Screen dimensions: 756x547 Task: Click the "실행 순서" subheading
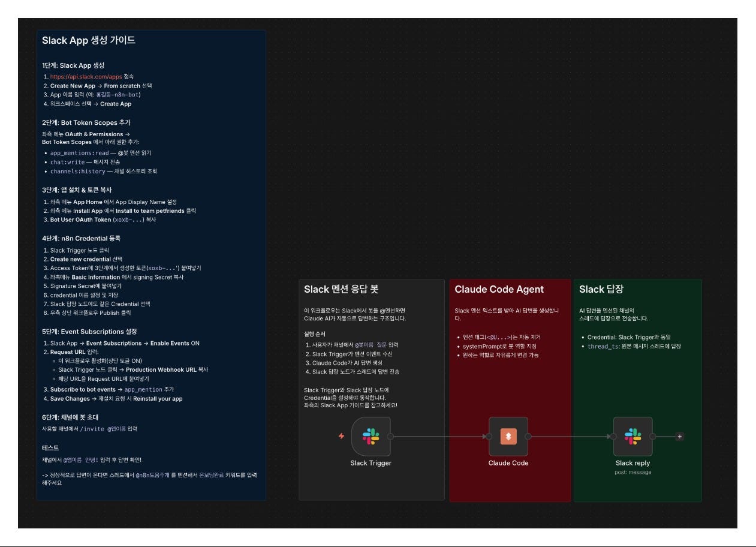(315, 333)
